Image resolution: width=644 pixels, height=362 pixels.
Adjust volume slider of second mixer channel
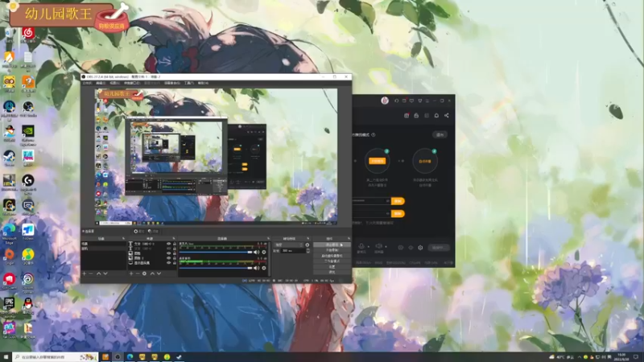click(x=215, y=268)
